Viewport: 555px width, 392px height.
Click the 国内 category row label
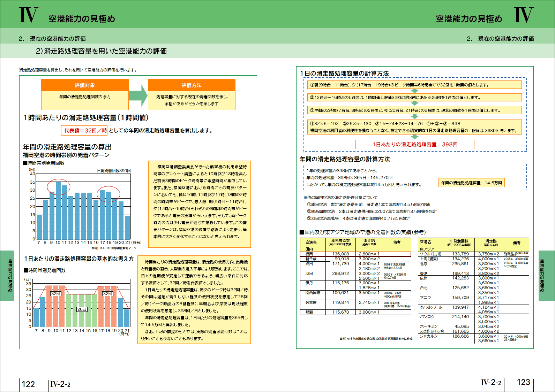309,249
